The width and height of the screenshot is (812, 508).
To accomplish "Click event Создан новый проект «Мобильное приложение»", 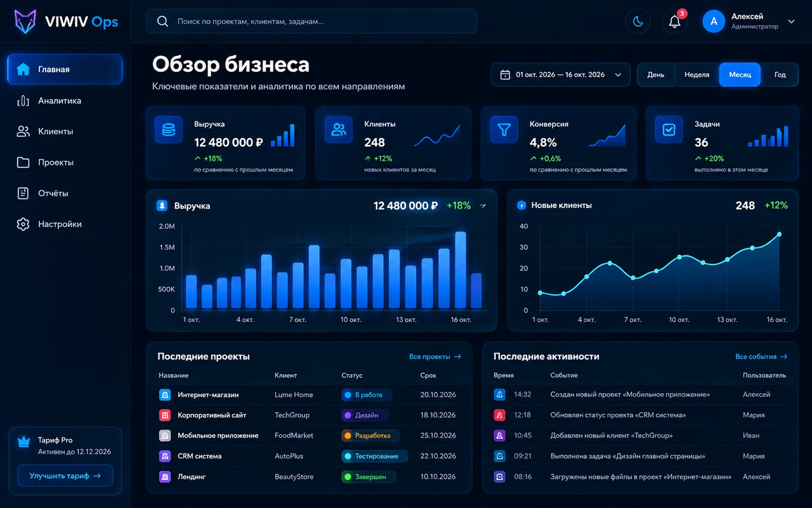I will 630,394.
